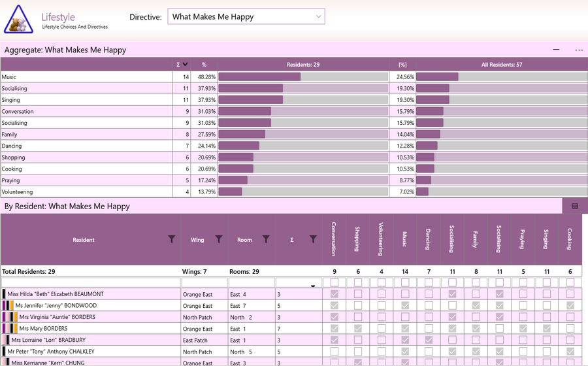Click 48.28% value in Music row
588x366 pixels.
(206, 77)
